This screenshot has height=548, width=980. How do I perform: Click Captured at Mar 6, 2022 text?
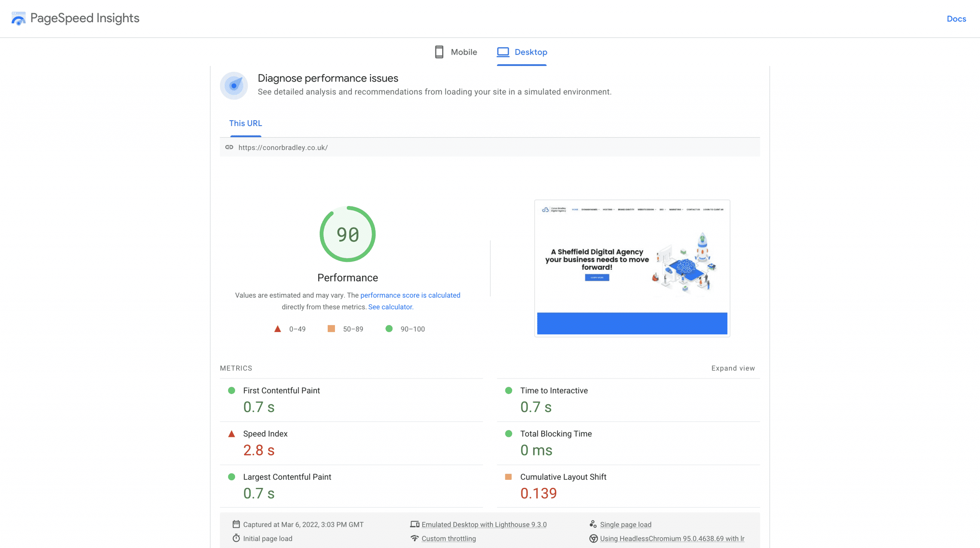tap(303, 525)
